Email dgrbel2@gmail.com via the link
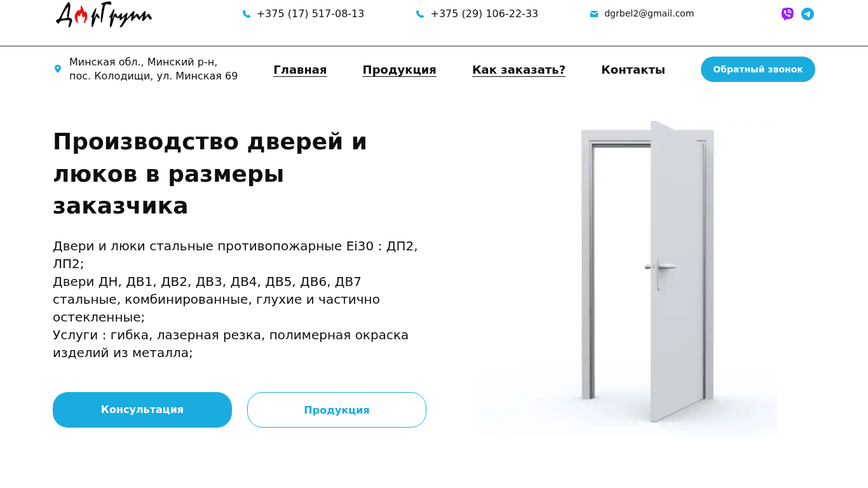Screen dimensions: 868x488 pyautogui.click(x=649, y=13)
